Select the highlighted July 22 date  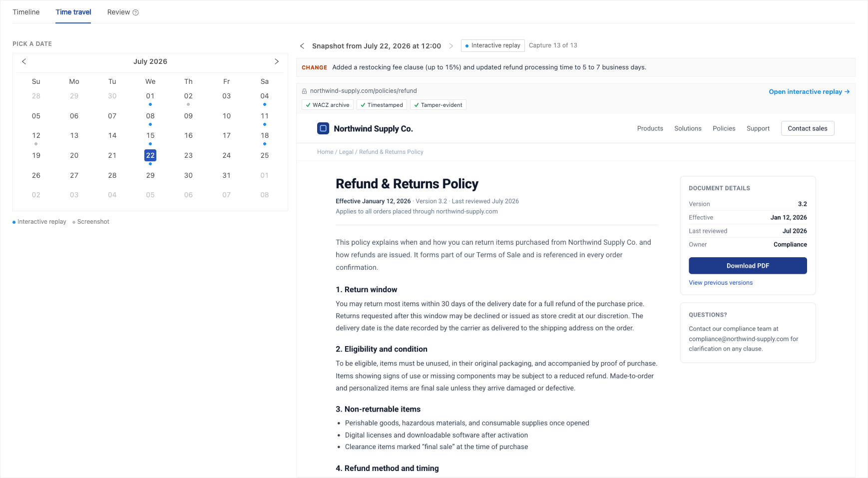(x=150, y=155)
